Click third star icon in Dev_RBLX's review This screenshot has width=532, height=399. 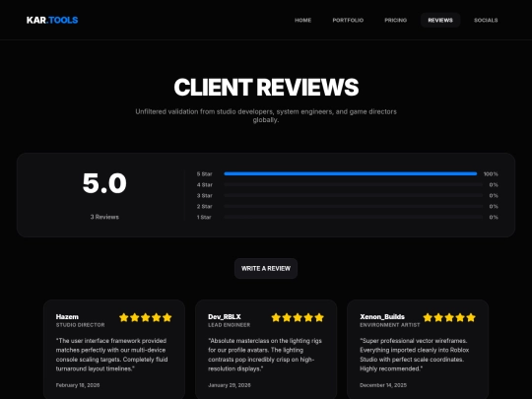298,317
